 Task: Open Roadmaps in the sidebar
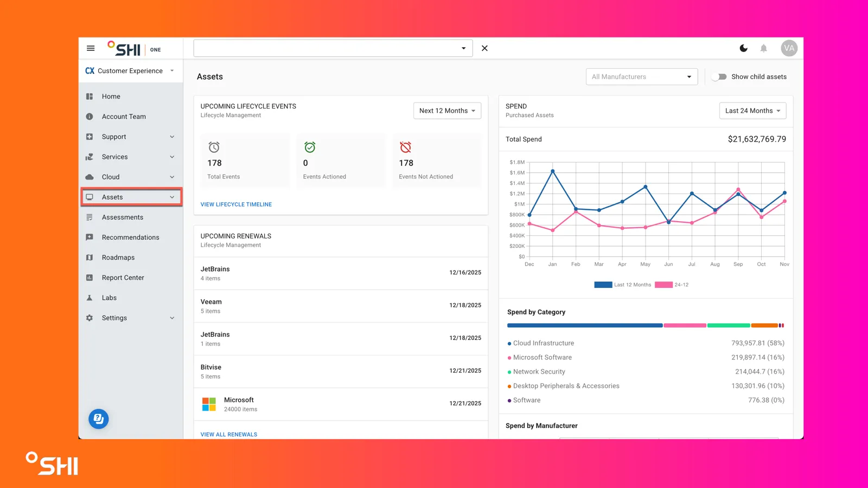point(131,258)
